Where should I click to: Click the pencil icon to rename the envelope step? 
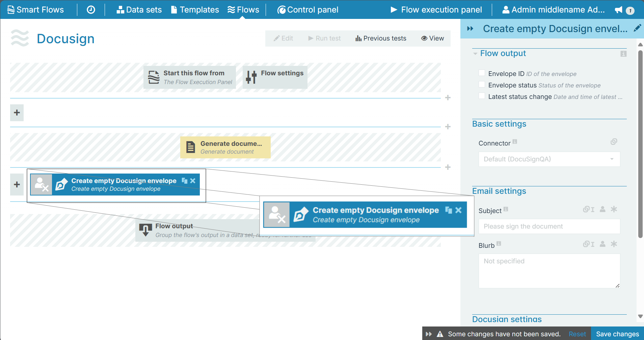tap(638, 28)
